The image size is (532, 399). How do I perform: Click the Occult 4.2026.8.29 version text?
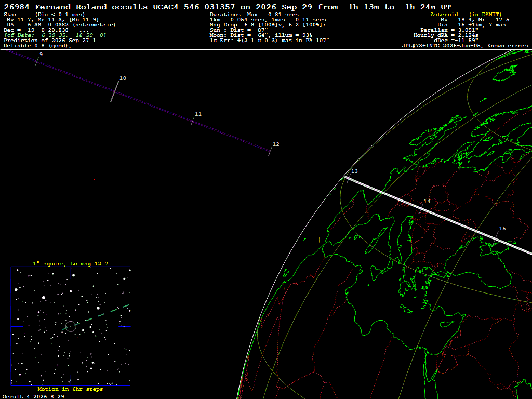[33, 396]
